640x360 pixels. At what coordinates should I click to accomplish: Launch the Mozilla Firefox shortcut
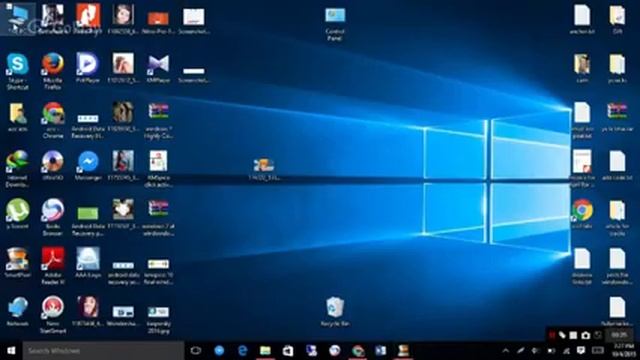(53, 71)
